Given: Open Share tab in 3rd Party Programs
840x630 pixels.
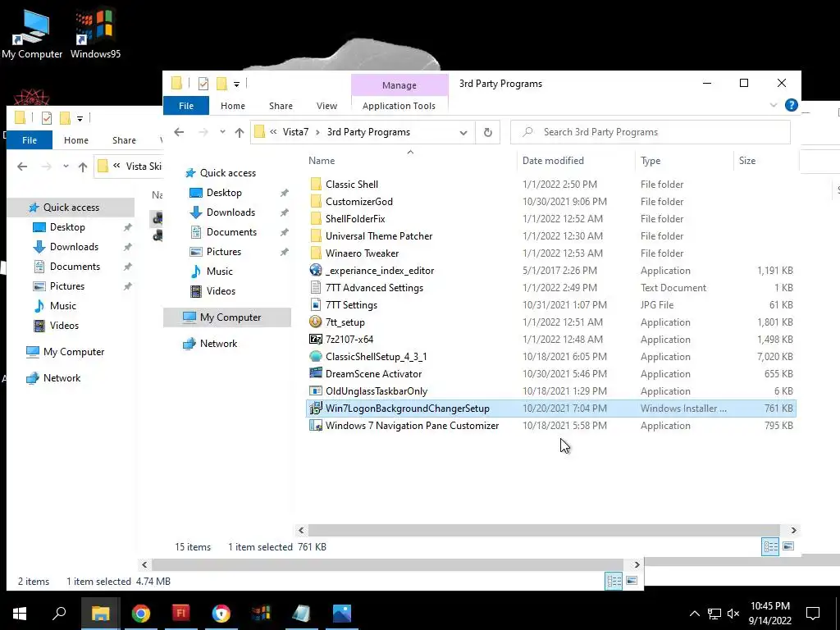Looking at the screenshot, I should click(x=281, y=106).
